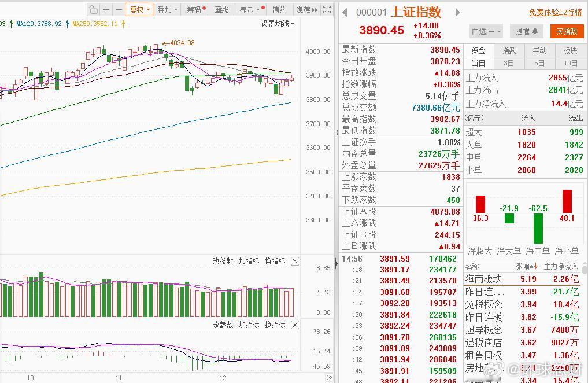
Task: Select the 当日 period tab
Action: 479,64
